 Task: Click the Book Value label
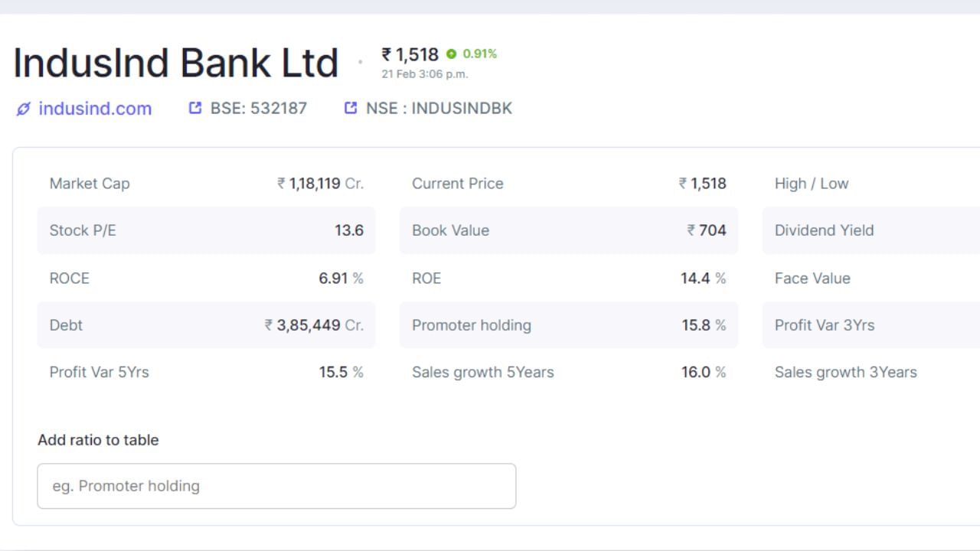[x=450, y=230]
